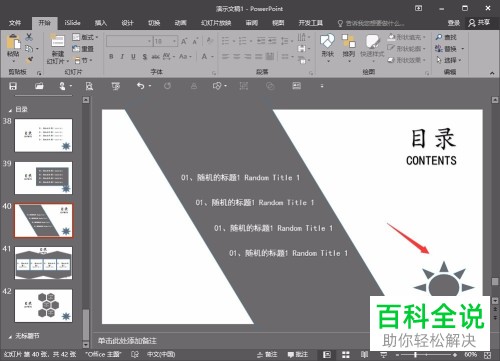Switch to Slide Sorter view

(346, 355)
